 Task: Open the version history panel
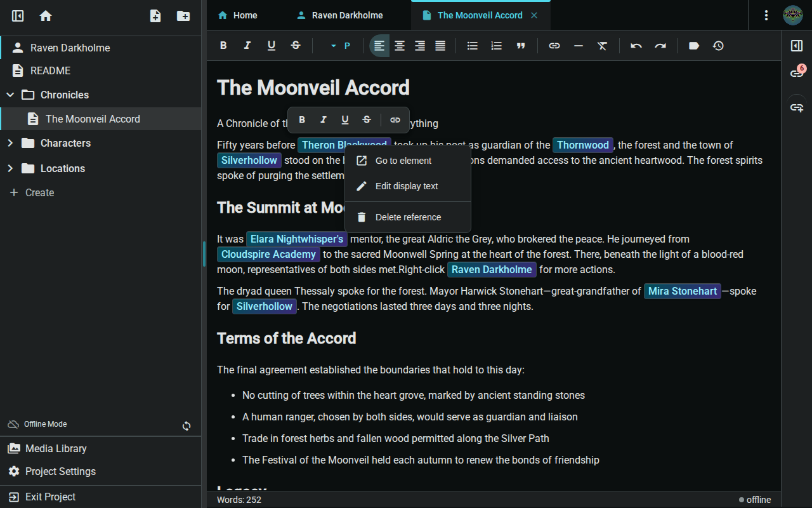pyautogui.click(x=718, y=45)
